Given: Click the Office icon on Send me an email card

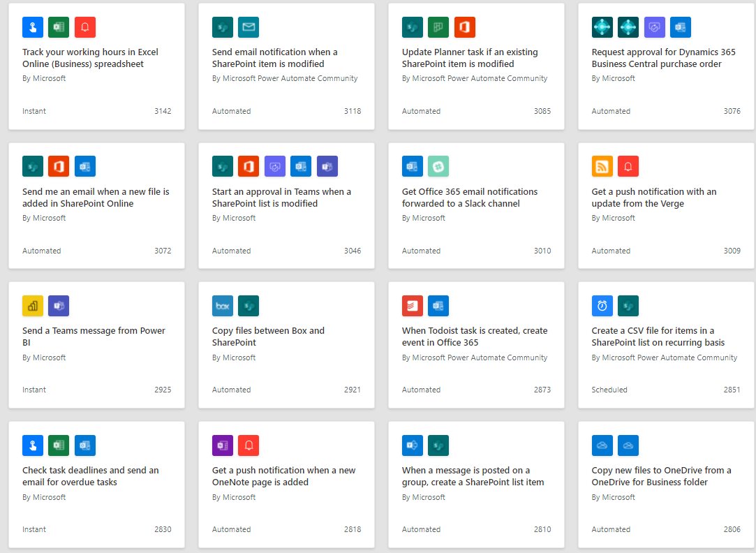Looking at the screenshot, I should tap(59, 166).
